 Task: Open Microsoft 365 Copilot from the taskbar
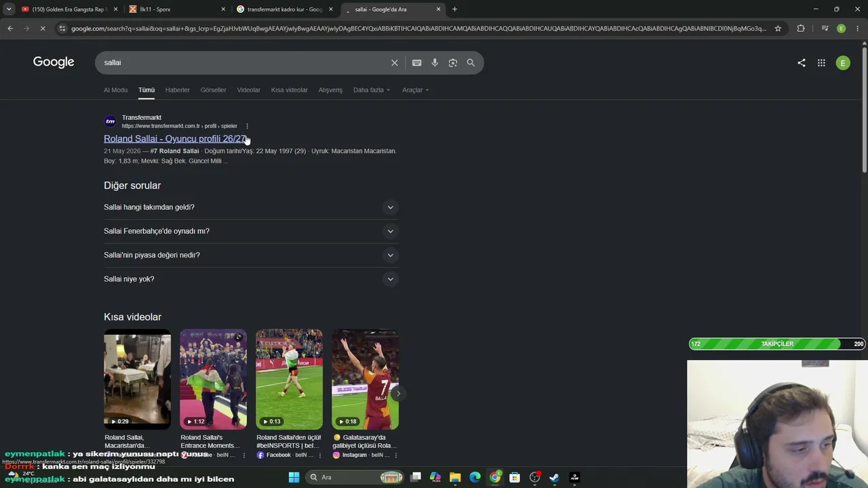(x=435, y=477)
